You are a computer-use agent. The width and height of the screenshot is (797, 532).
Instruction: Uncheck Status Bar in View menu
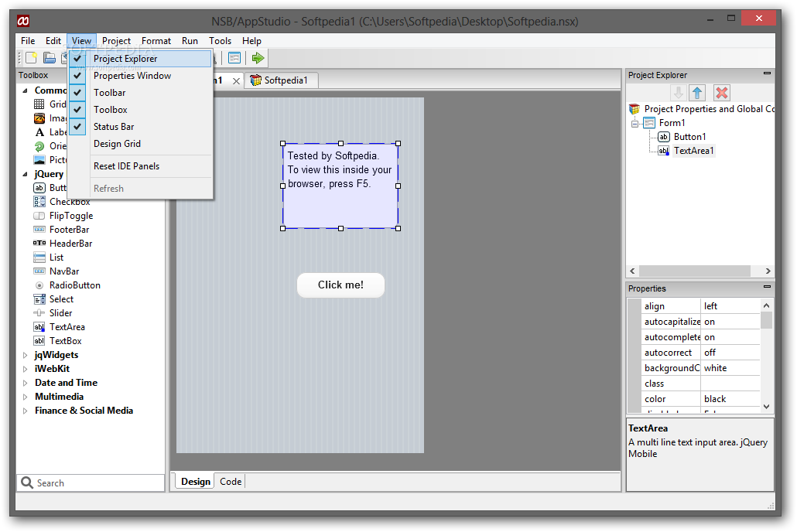pyautogui.click(x=140, y=127)
